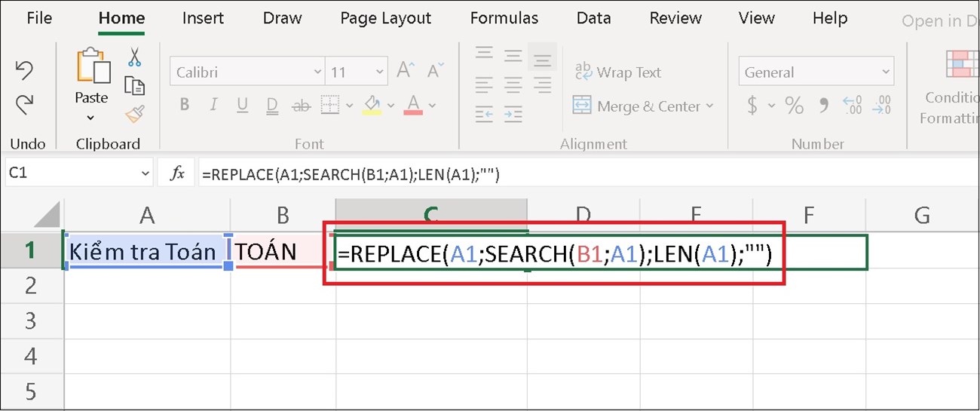980x411 pixels.
Task: Open the currency format dropdown arrow
Action: pyautogui.click(x=771, y=106)
